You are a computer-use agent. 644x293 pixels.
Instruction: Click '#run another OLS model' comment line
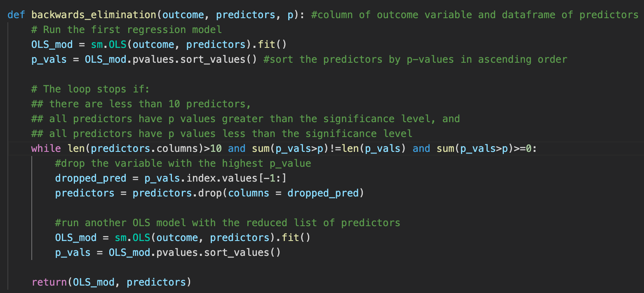pos(228,223)
